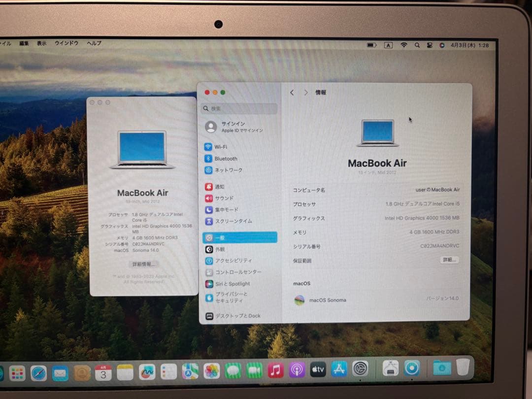Image resolution: width=532 pixels, height=399 pixels.
Task: Select 外観 in Settings sidebar
Action: tap(239, 249)
